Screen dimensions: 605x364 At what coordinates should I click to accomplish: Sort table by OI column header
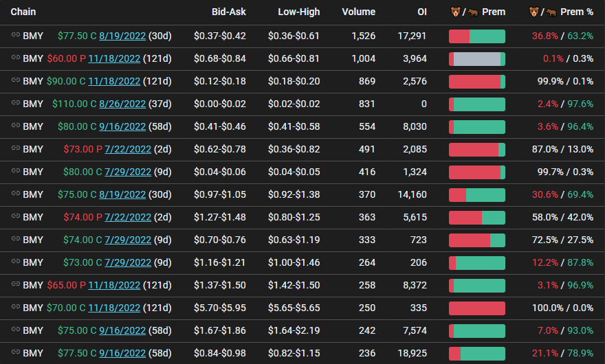tap(422, 12)
